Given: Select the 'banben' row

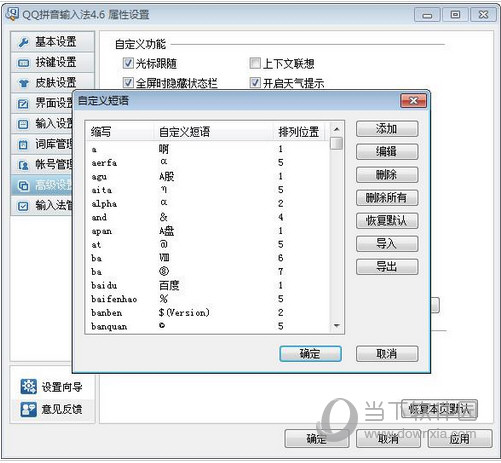Looking at the screenshot, I should (x=208, y=313).
